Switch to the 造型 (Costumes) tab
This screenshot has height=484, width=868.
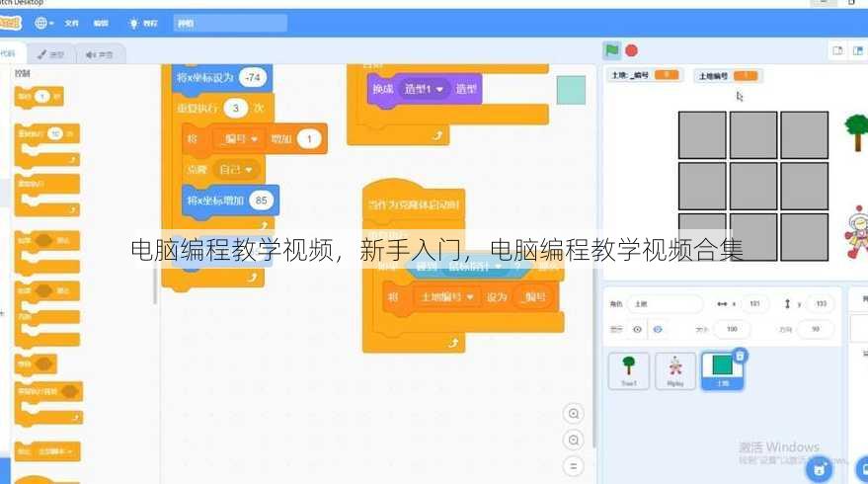51,54
